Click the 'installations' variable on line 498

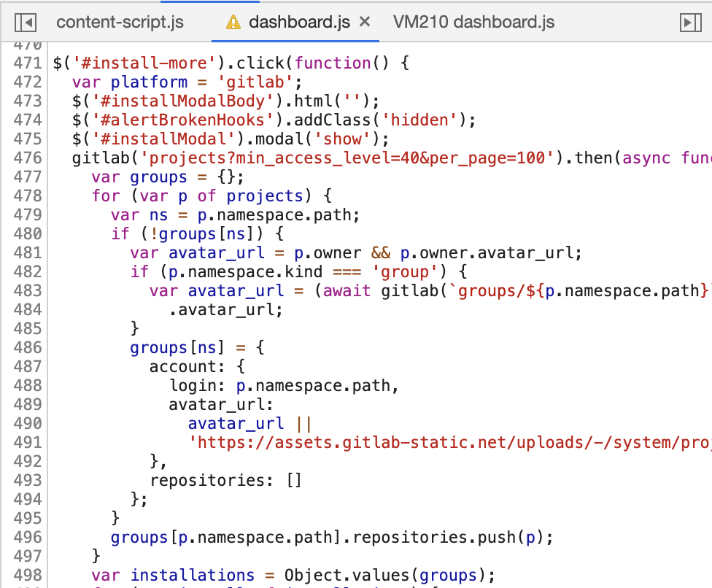pyautogui.click(x=192, y=575)
